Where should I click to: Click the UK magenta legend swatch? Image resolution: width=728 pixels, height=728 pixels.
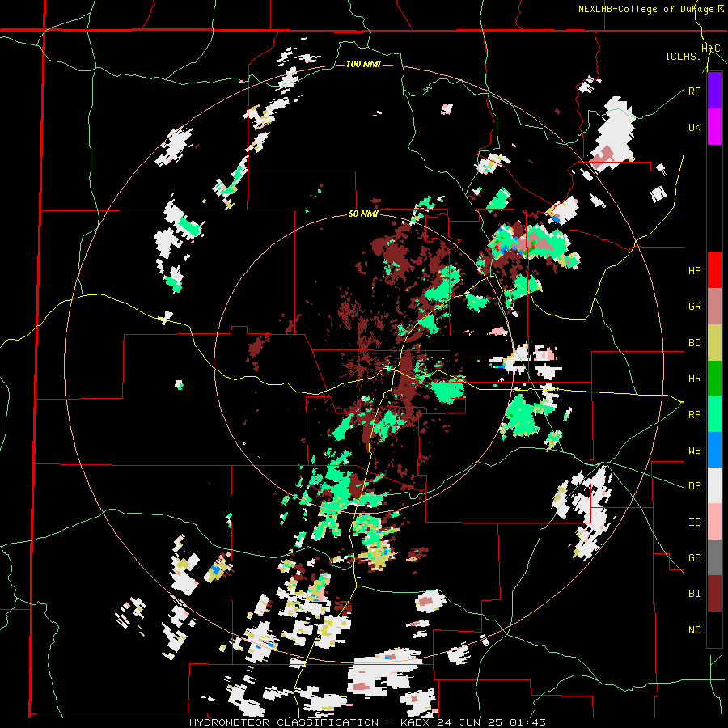click(x=714, y=127)
